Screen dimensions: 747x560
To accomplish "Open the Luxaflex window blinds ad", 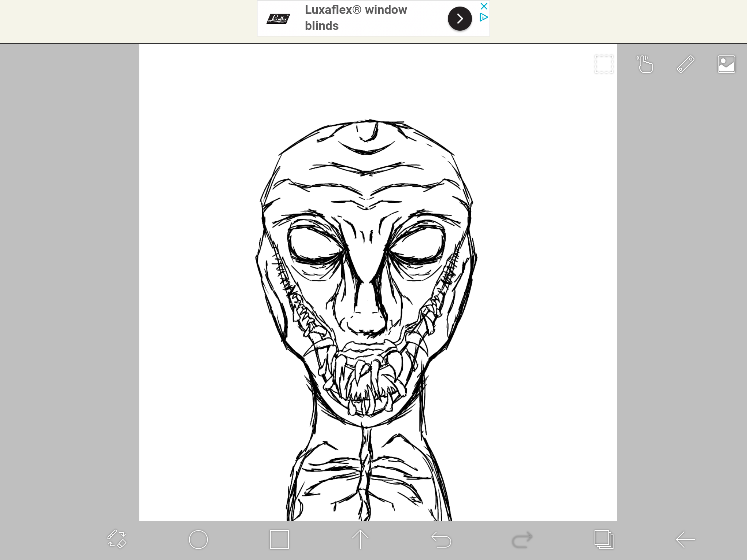I will coord(356,17).
